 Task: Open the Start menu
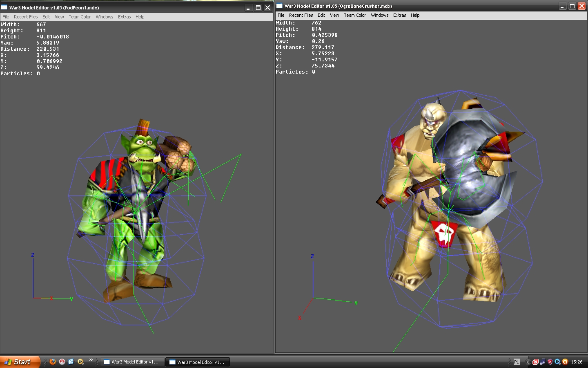(x=20, y=362)
